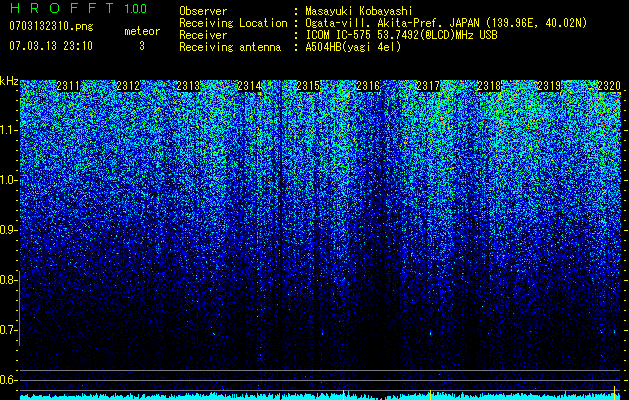The width and height of the screenshot is (629, 400).
Task: Click the Receiving antenna field label
Action: point(230,47)
